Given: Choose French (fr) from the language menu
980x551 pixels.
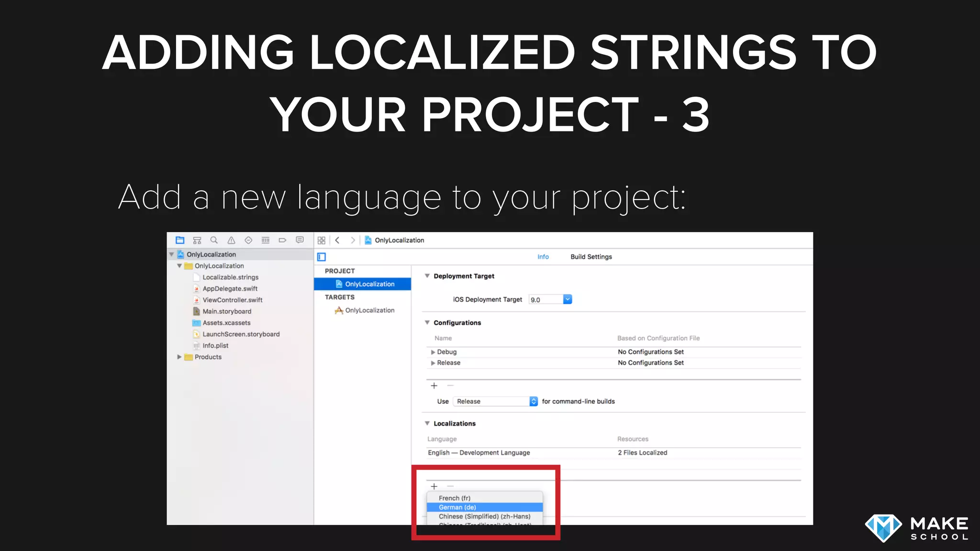Looking at the screenshot, I should 485,498.
